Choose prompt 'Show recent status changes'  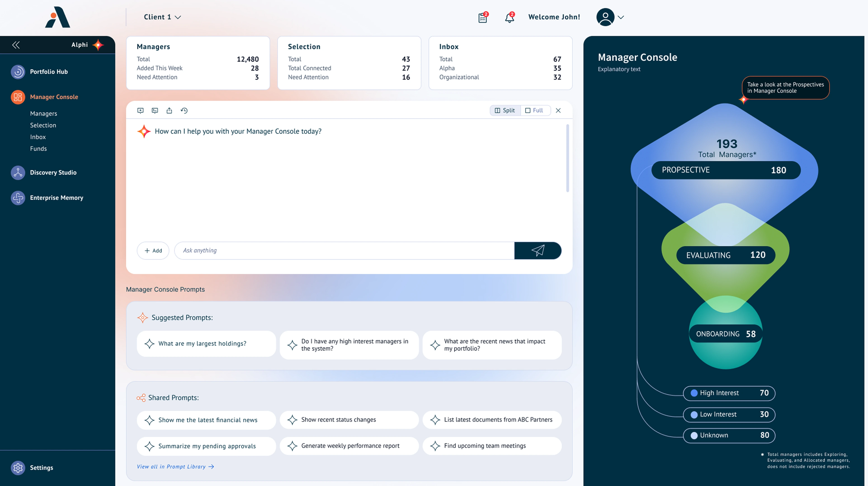349,420
